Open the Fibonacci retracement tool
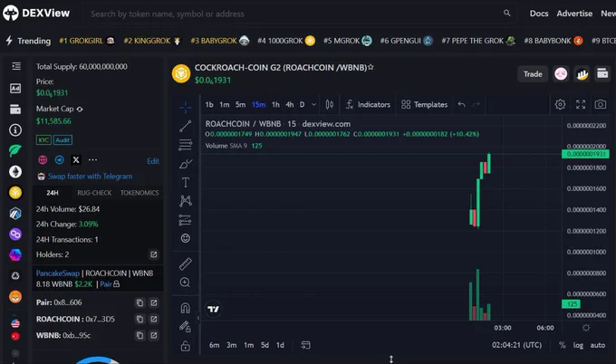616x364 pixels. coord(186,145)
